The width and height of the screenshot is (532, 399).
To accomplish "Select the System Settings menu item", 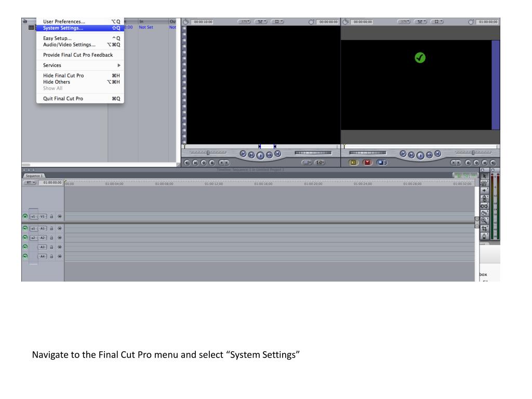I will click(x=80, y=28).
